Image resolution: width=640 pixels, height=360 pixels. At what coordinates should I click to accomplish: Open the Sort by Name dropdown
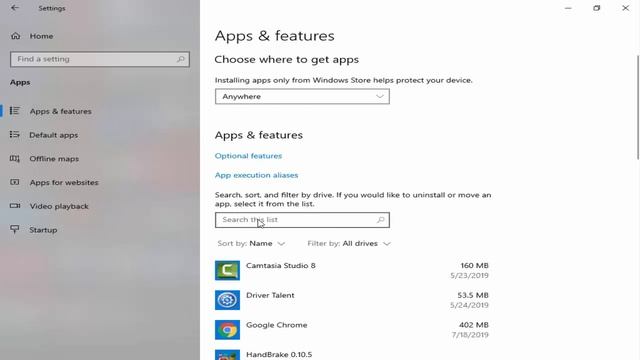pos(251,243)
